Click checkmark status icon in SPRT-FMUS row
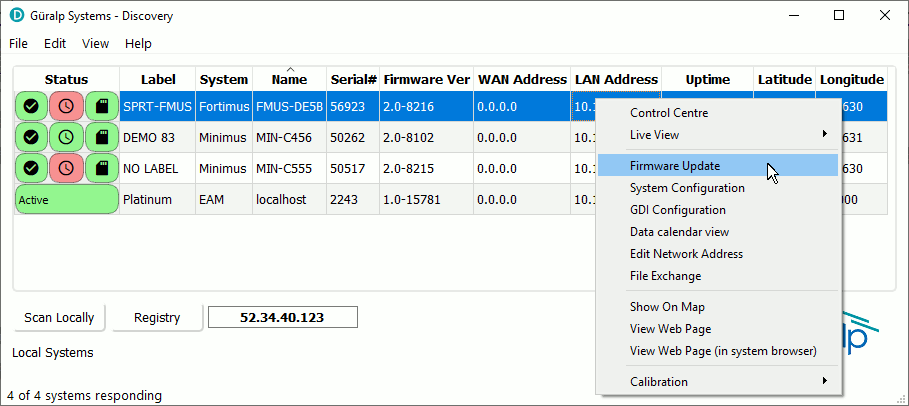Viewport: 909px width, 406px height. pos(31,106)
